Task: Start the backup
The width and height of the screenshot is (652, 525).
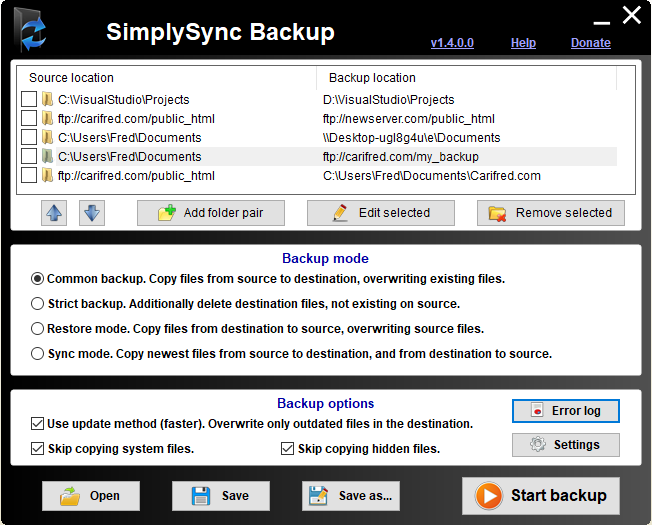Action: [541, 496]
